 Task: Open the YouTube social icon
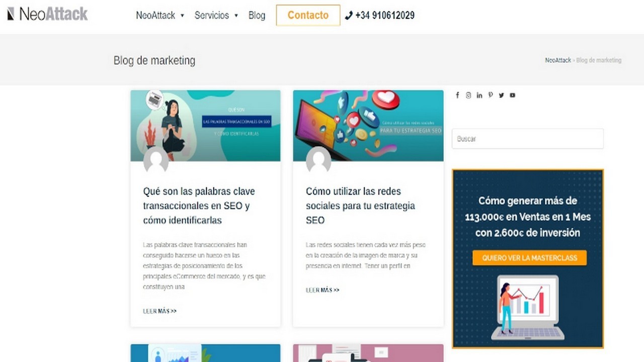click(513, 95)
